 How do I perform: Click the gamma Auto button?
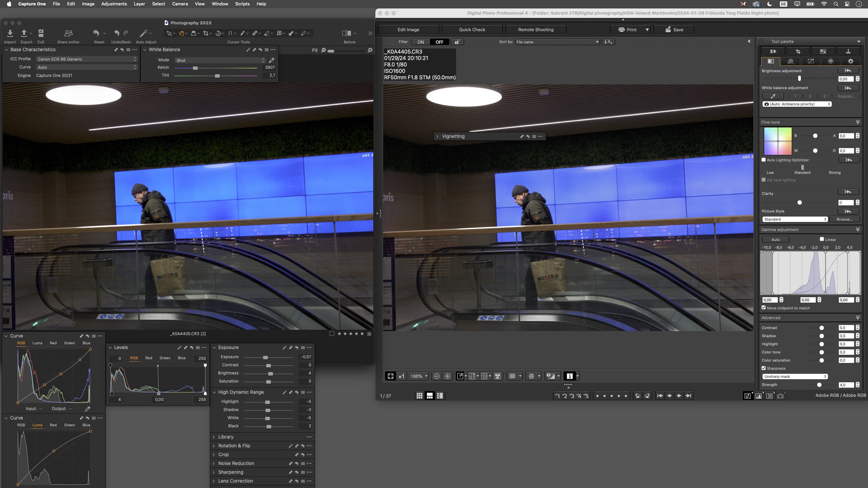pyautogui.click(x=775, y=240)
